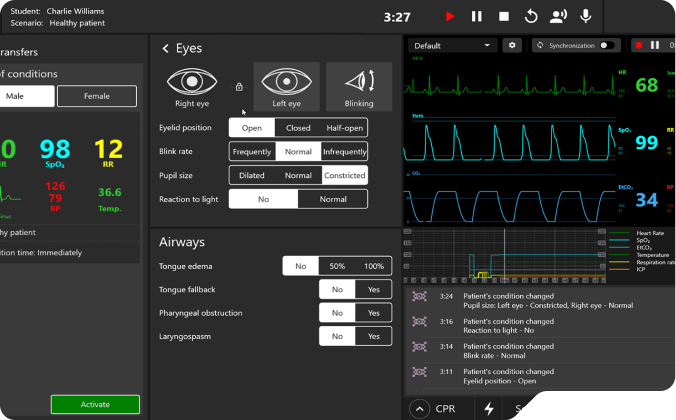Select the Left eye icon

[x=287, y=87]
